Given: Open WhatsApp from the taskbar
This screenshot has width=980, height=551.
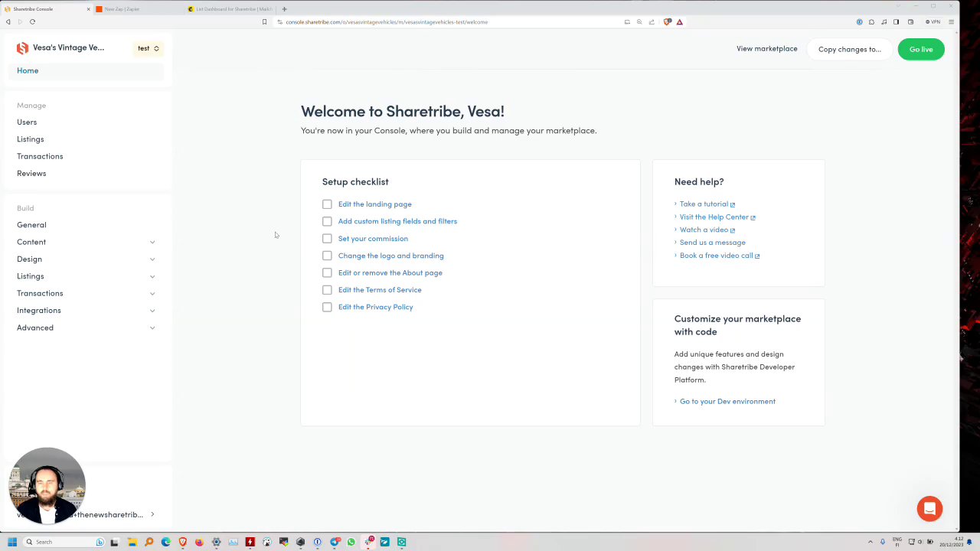Looking at the screenshot, I should [351, 542].
